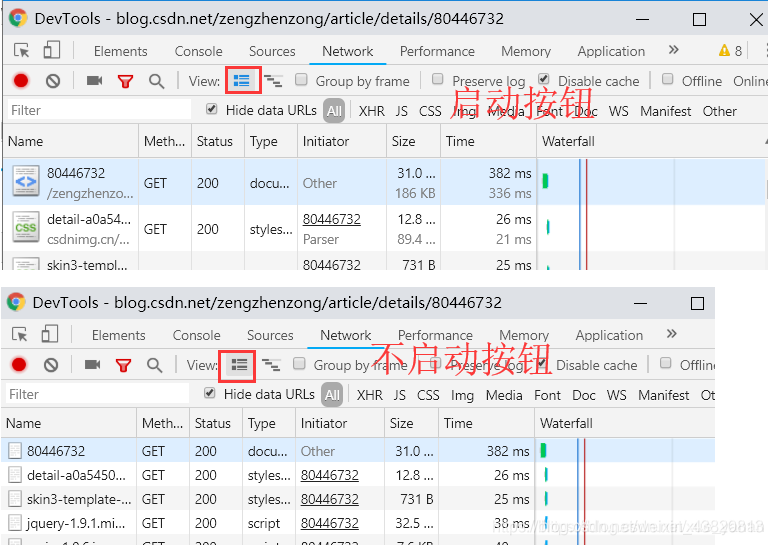Screen dimensions: 773x545
Task: Click document icon of 80446732 row in top window
Action: point(26,181)
